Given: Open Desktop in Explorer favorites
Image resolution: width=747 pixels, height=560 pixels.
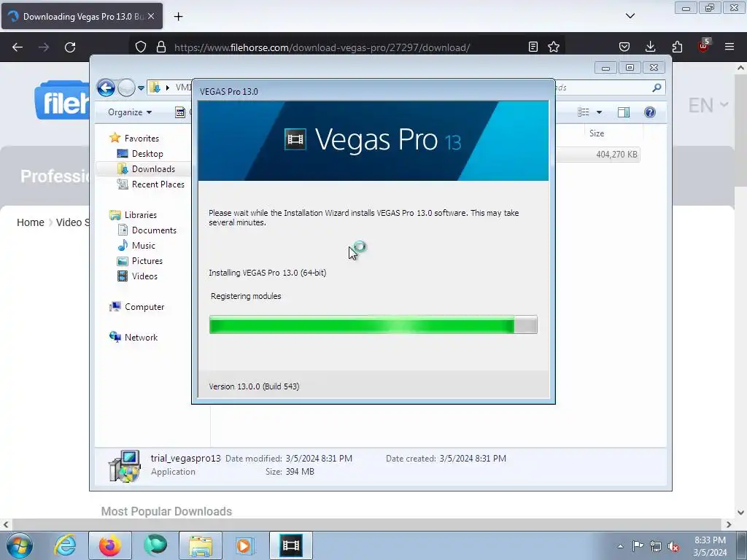Looking at the screenshot, I should (147, 154).
